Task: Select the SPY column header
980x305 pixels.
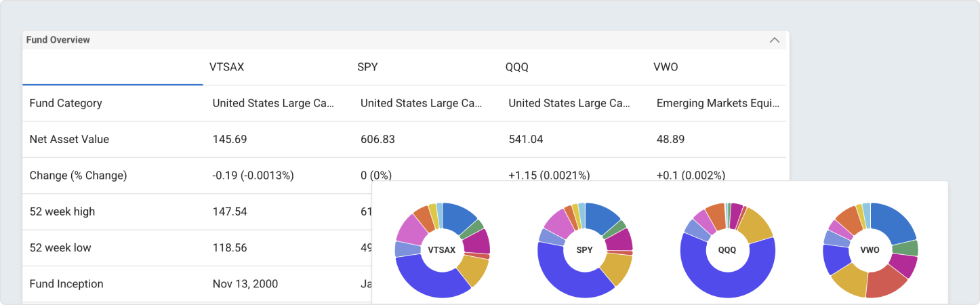Action: 367,67
